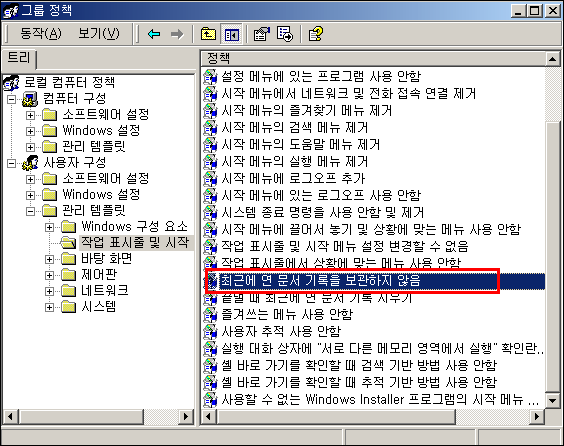Select the 로컬 컴퓨터 정책 root node
Screen dimensions: 564x446
(x=69, y=82)
